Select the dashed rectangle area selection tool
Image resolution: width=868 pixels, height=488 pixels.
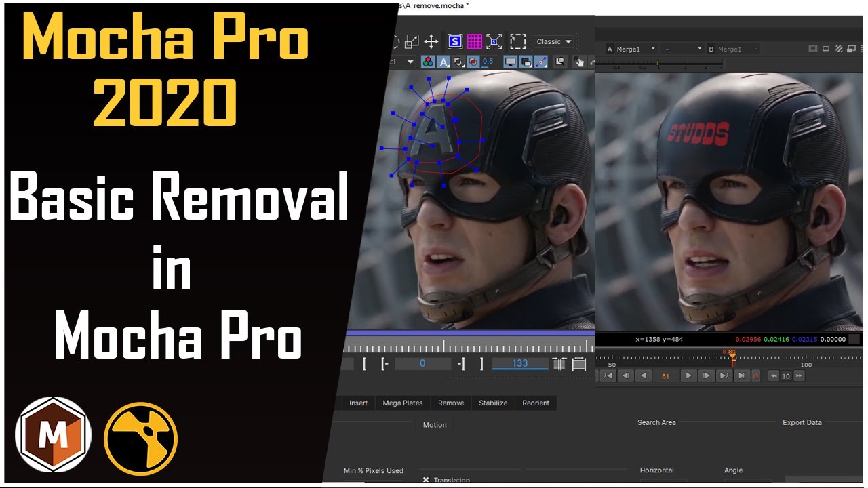pyautogui.click(x=518, y=41)
